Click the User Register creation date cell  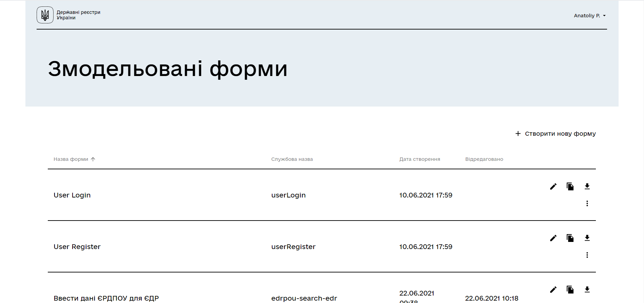tap(426, 247)
